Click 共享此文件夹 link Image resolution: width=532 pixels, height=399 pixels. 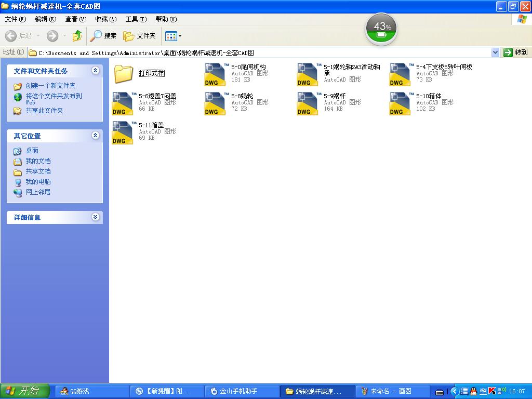[x=45, y=111]
